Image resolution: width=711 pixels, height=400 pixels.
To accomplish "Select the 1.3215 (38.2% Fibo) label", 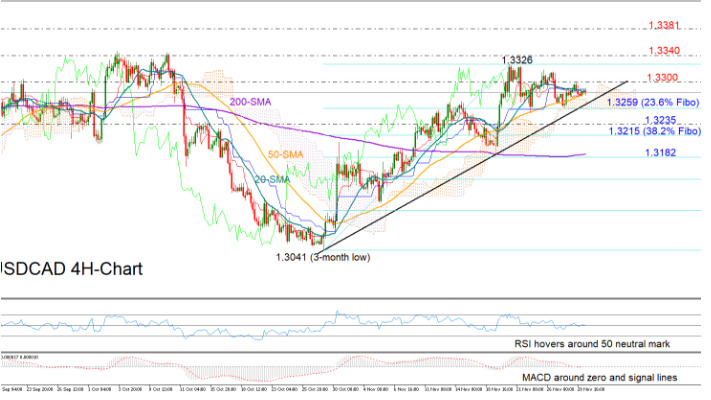I will (654, 132).
